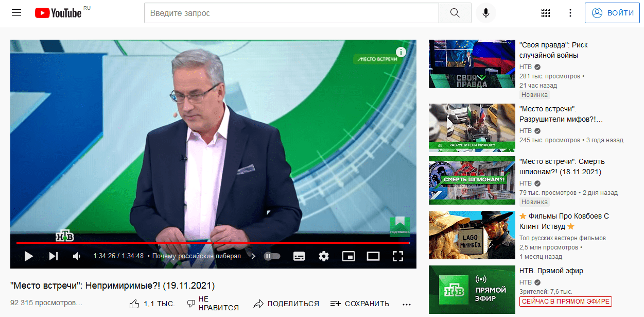Click НТВ subscribe watermark in video

(399, 226)
